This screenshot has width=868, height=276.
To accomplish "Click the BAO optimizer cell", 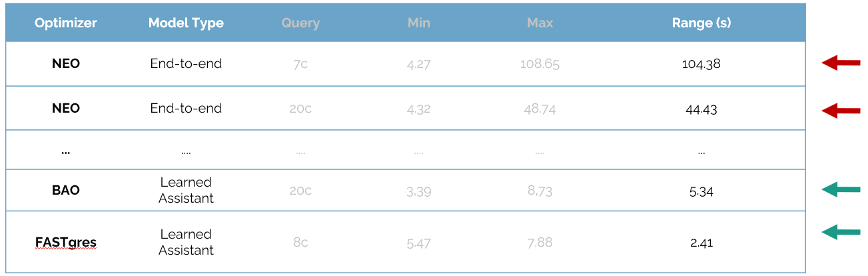I will click(66, 190).
